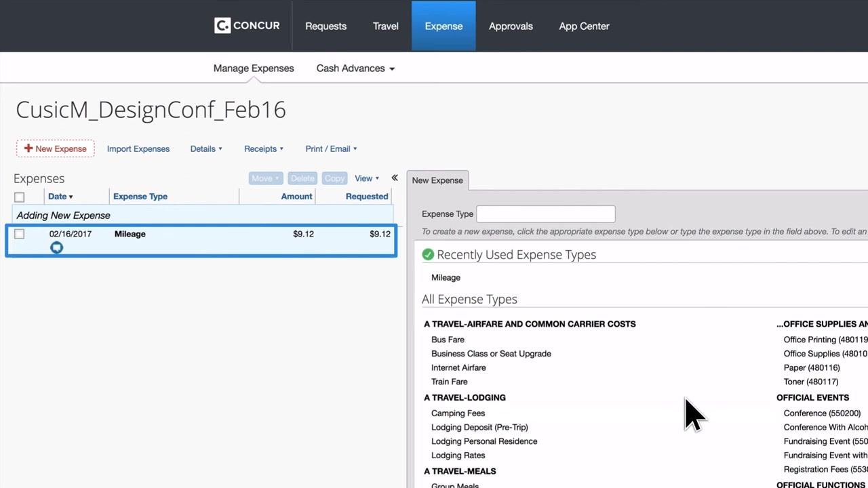
Task: Click the Concur logo
Action: pyautogui.click(x=247, y=26)
